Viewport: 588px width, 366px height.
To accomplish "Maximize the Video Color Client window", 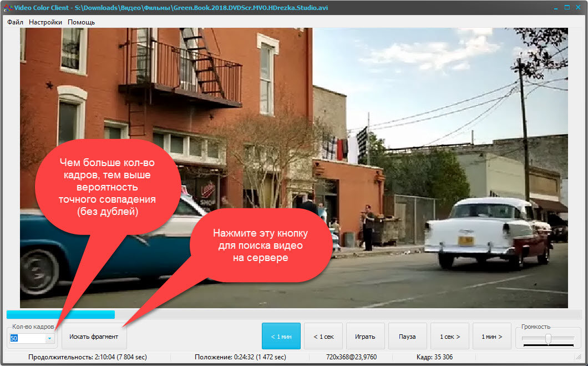I will [x=567, y=8].
